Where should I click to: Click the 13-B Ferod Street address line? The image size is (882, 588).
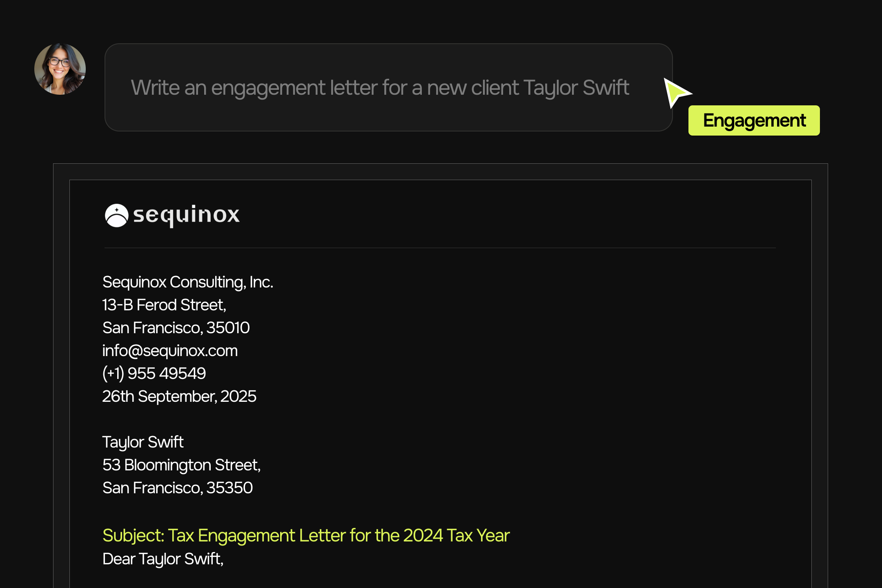(x=164, y=305)
